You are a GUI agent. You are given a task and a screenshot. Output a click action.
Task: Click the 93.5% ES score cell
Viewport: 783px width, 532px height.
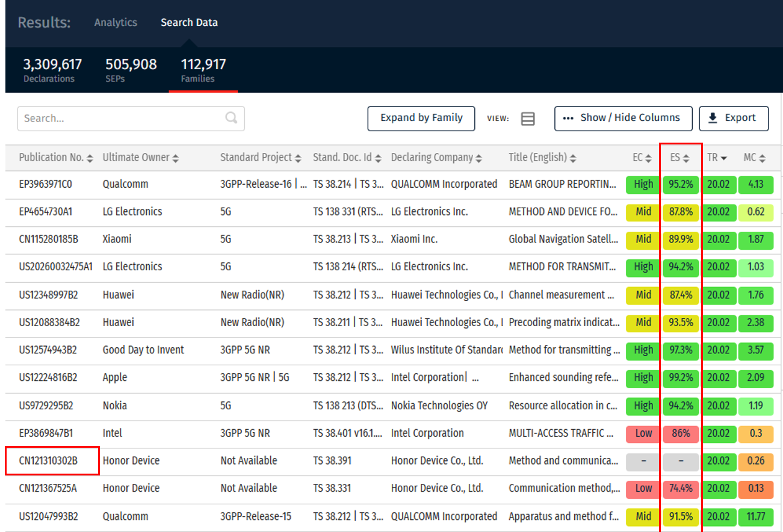click(681, 323)
